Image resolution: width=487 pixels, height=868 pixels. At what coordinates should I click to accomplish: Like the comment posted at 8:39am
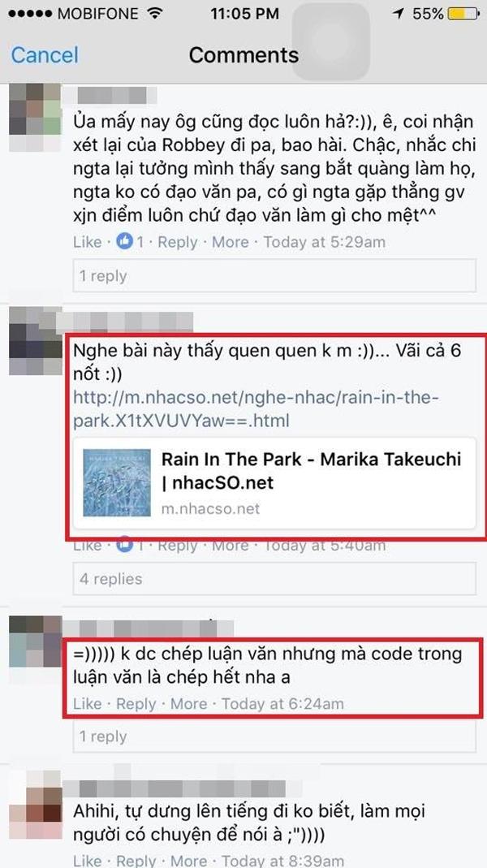[88, 860]
